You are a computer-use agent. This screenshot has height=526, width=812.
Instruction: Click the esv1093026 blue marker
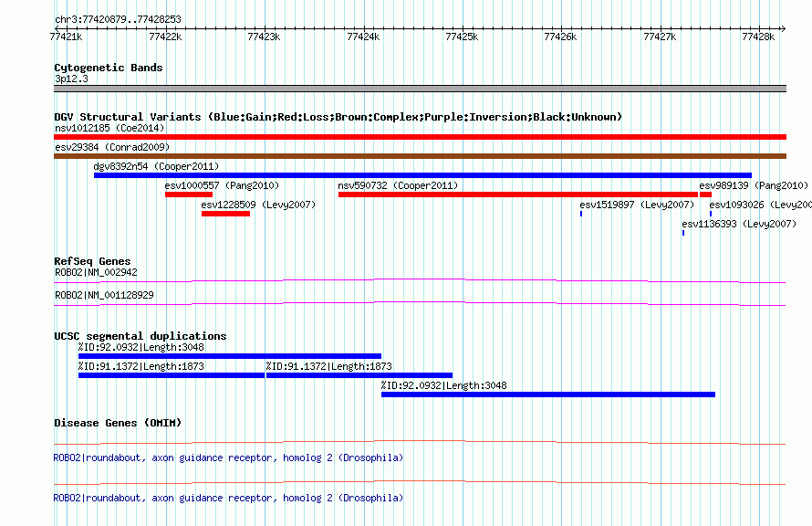711,214
